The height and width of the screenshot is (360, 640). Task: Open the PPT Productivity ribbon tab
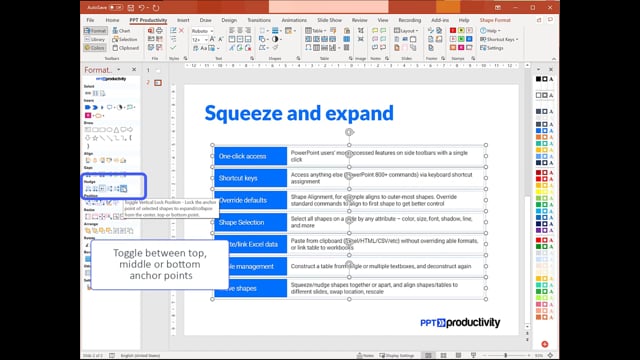point(148,20)
